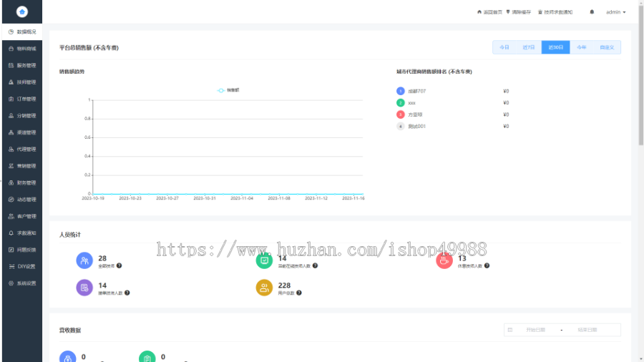Switch sales range to 今日

click(504, 47)
